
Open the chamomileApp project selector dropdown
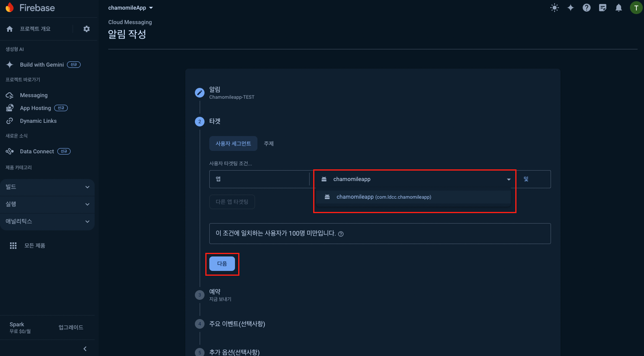pyautogui.click(x=130, y=8)
